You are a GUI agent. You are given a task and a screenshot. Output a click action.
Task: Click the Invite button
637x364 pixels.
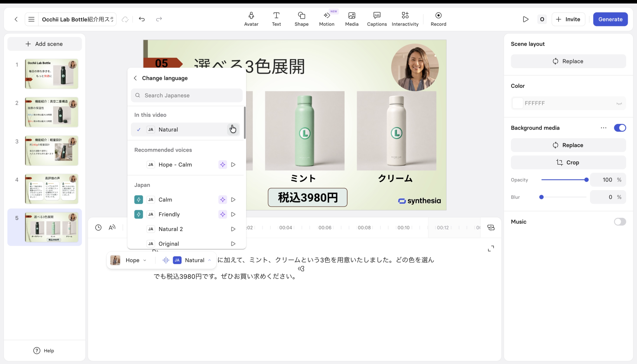(x=568, y=19)
